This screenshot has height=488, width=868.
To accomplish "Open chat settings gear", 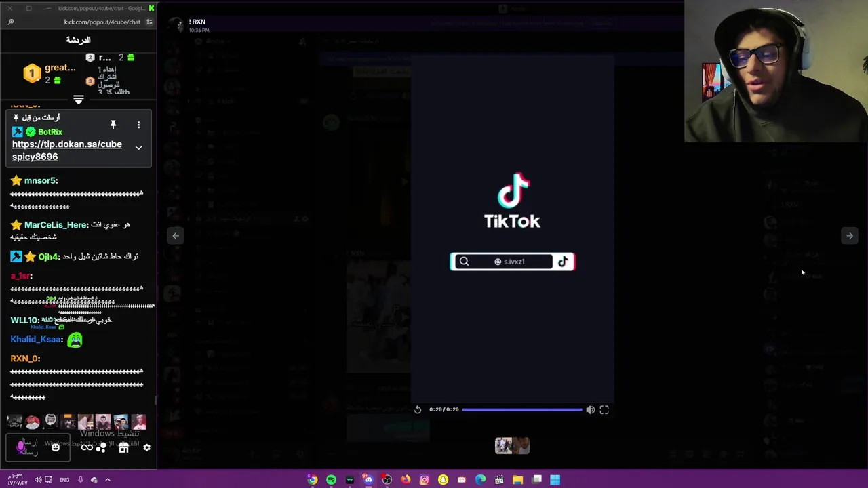I will (x=146, y=447).
